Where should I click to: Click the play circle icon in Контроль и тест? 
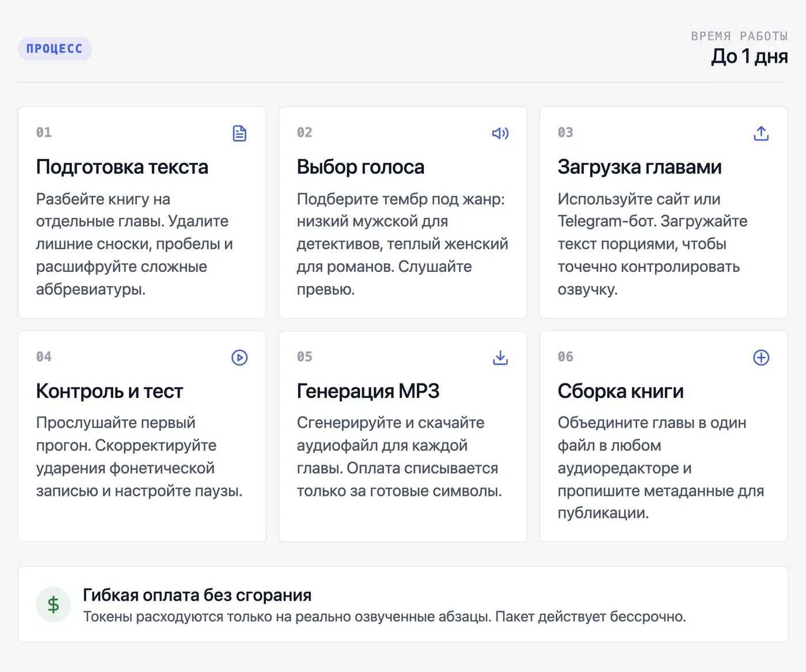click(x=239, y=358)
